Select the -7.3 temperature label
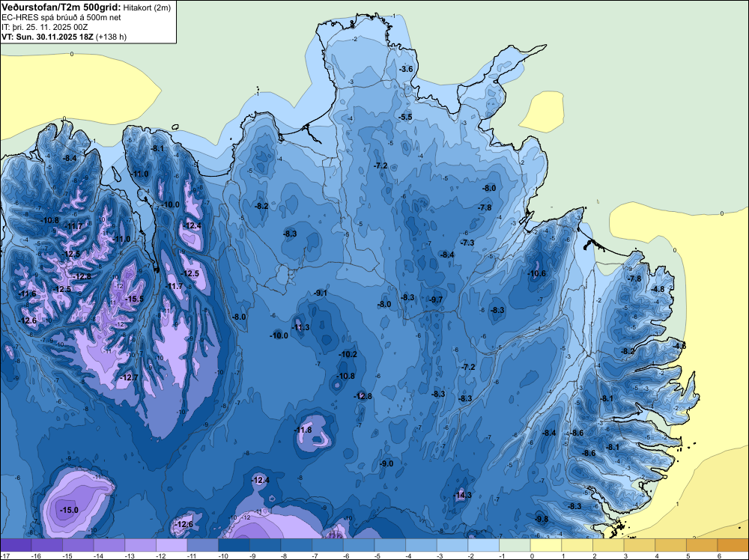This screenshot has width=749, height=560. [467, 243]
